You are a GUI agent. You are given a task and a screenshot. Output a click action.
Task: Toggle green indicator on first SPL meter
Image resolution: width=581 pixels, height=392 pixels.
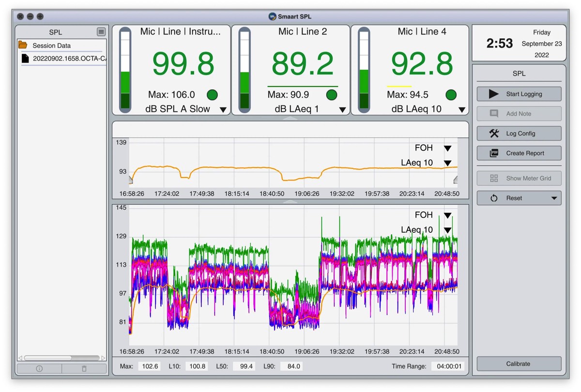click(x=212, y=94)
